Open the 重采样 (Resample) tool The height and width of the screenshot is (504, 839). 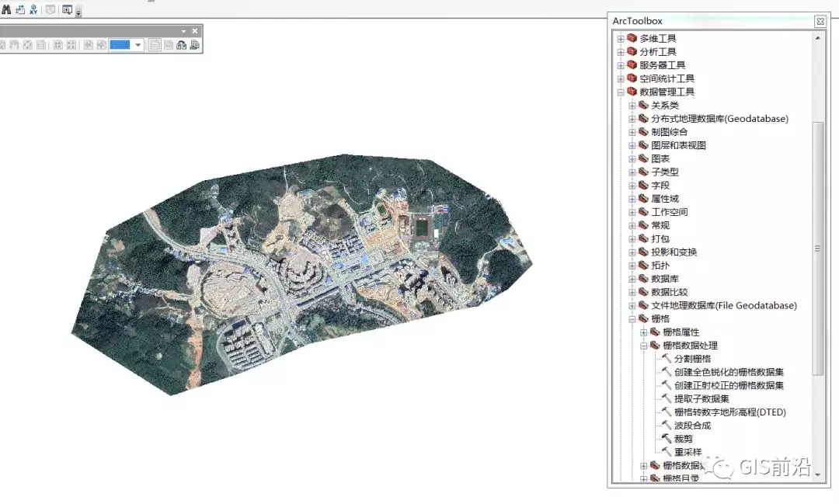(x=688, y=451)
